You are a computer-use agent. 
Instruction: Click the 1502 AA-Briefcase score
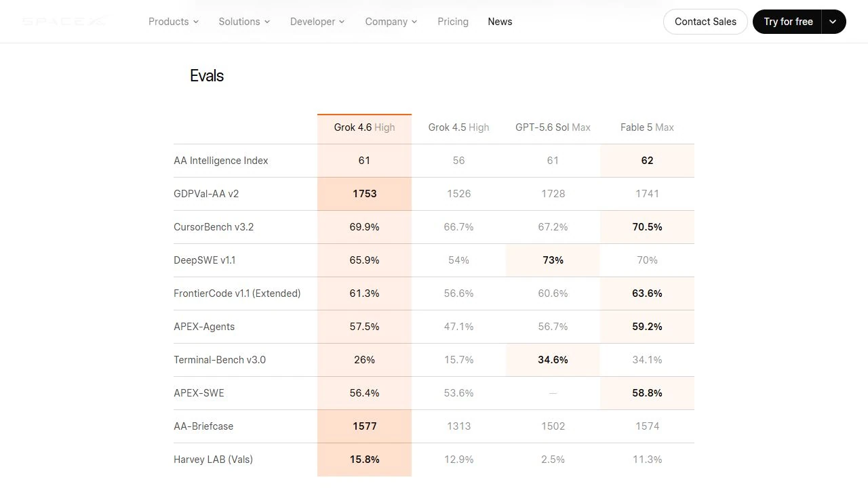[553, 426]
